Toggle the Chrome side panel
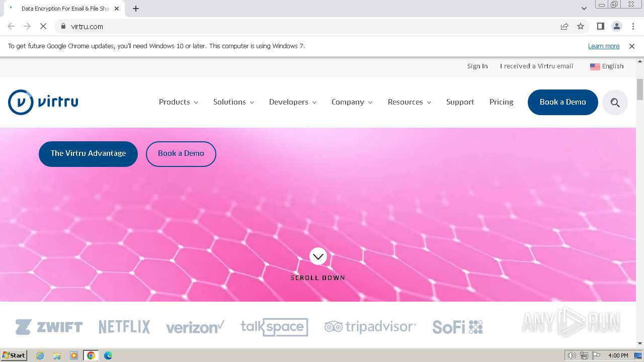 click(600, 26)
